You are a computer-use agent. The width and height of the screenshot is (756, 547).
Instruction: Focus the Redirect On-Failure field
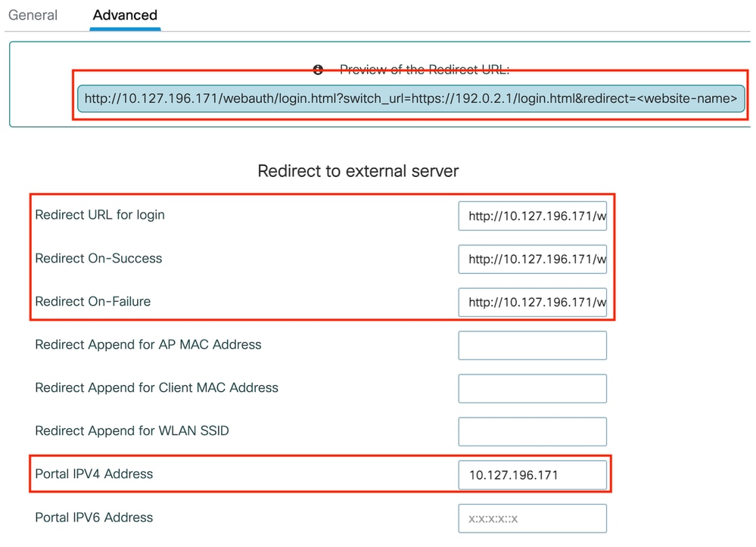[x=532, y=302]
